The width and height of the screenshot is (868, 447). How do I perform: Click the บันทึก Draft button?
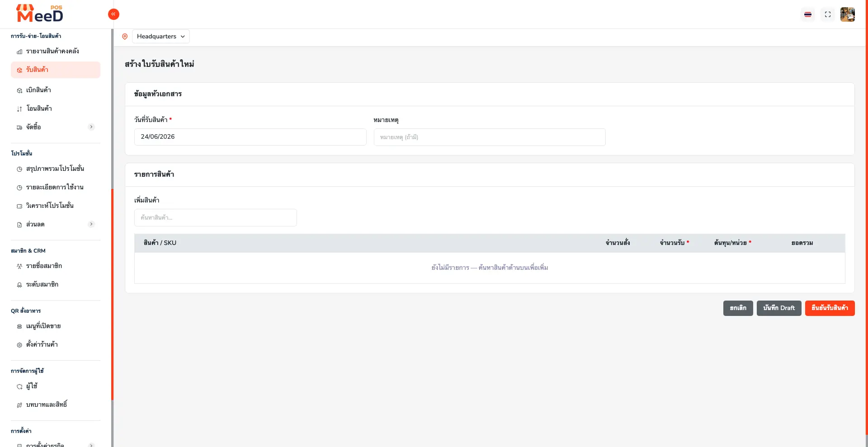pyautogui.click(x=779, y=308)
